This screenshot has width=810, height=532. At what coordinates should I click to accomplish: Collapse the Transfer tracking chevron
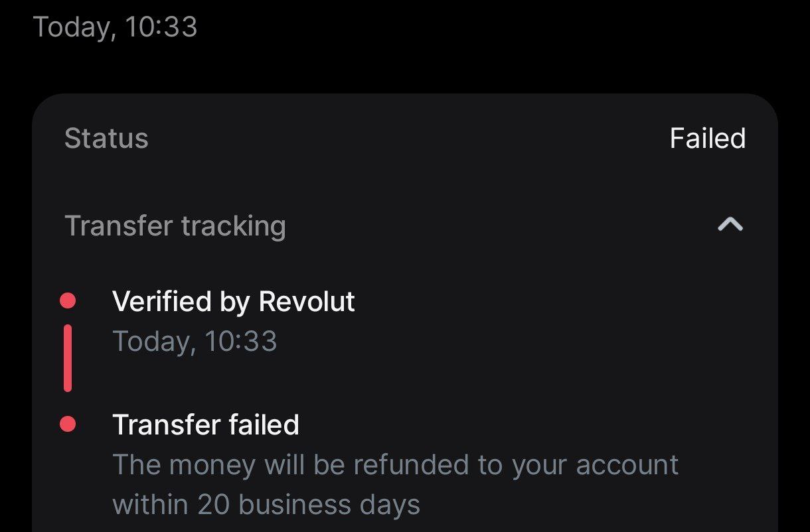tap(730, 226)
